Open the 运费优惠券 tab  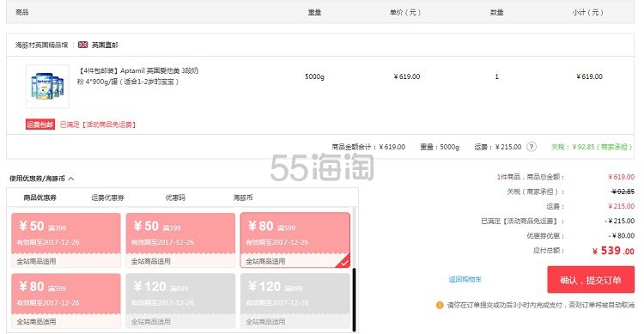point(107,197)
